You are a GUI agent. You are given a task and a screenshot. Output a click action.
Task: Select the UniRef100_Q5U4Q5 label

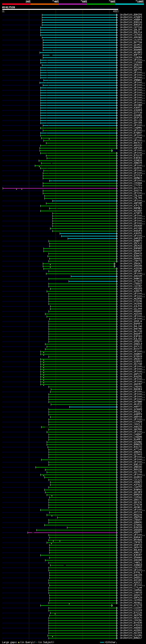[131, 226]
